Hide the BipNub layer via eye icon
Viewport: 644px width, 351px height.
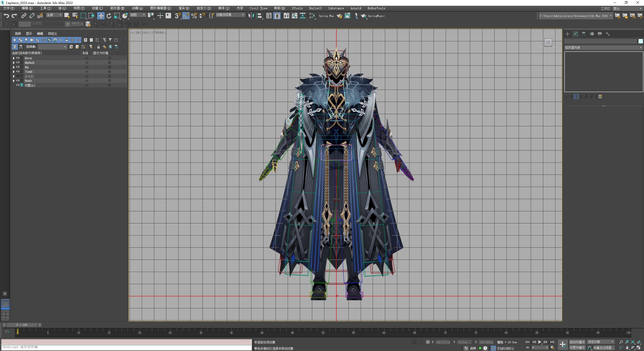click(x=18, y=63)
